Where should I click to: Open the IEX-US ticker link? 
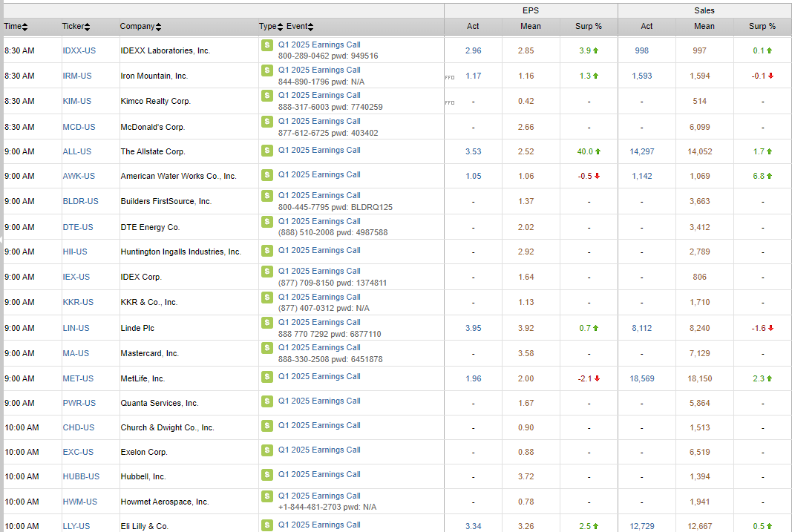point(76,277)
